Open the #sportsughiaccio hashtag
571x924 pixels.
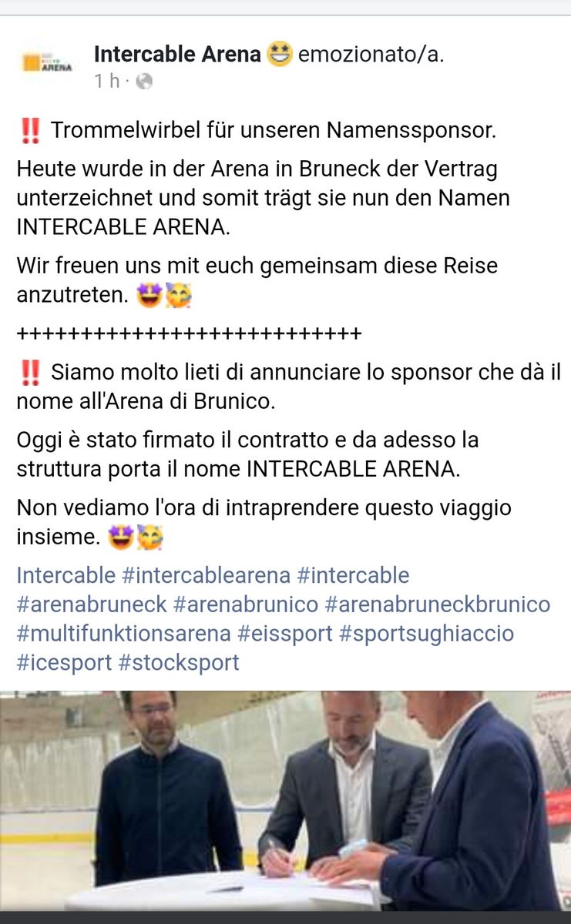pyautogui.click(x=426, y=634)
